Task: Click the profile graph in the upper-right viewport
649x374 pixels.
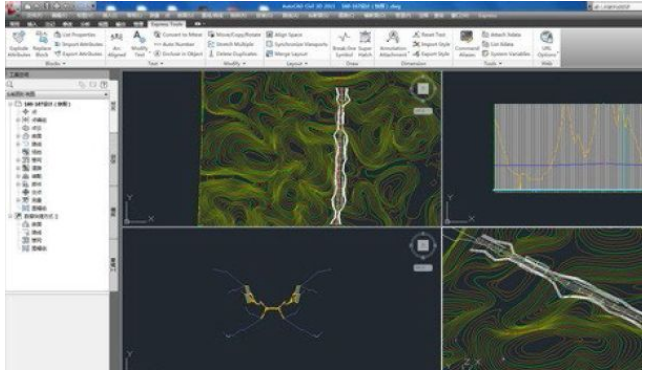Action: click(x=568, y=148)
